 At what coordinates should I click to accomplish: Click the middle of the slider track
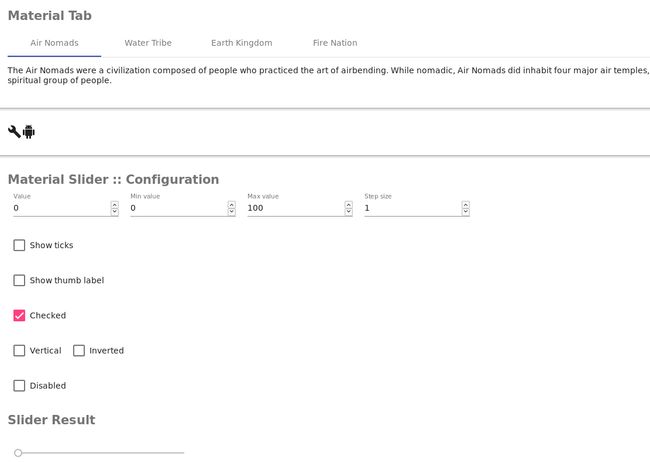101,453
